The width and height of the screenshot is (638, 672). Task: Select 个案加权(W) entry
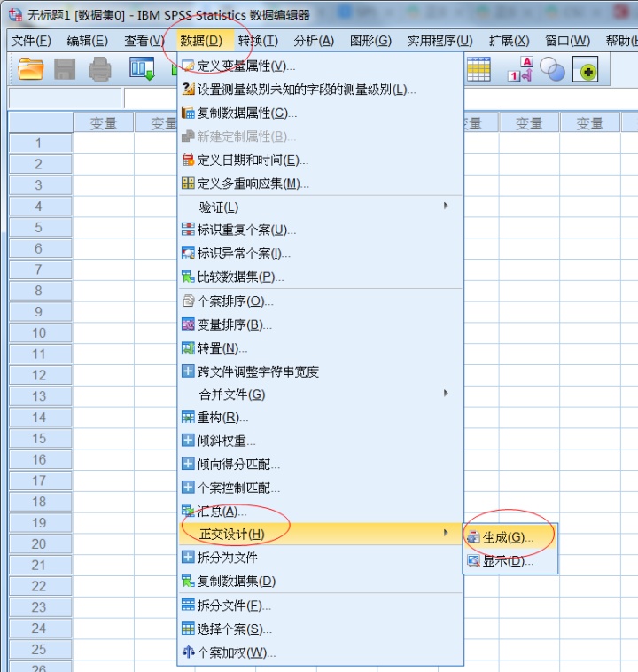pyautogui.click(x=320, y=652)
